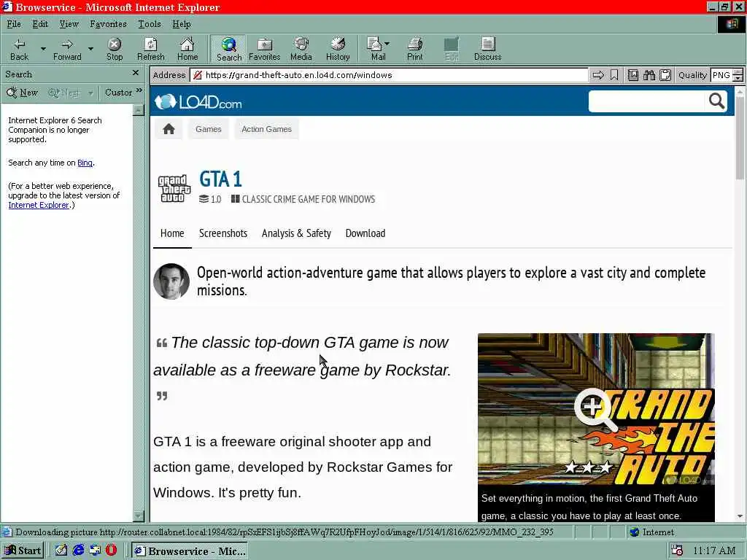Open the Windows Start button
The image size is (747, 560).
click(x=23, y=551)
